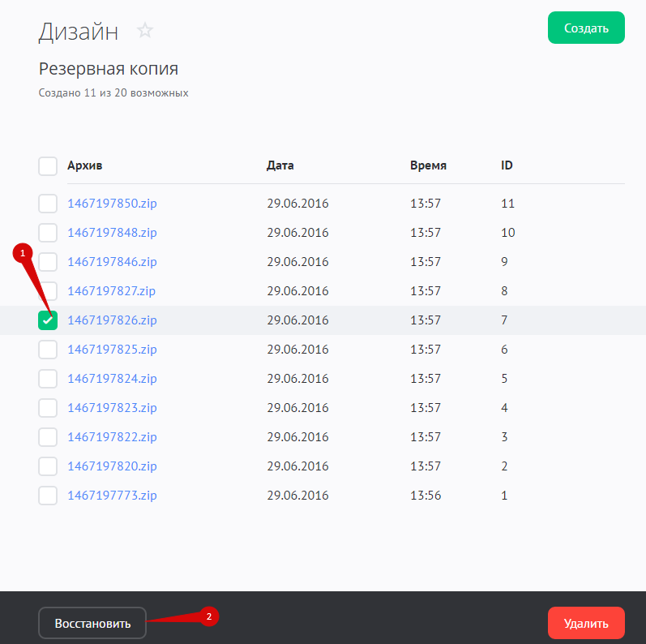
Task: Download archive 1467197846.zip
Action: tap(112, 262)
